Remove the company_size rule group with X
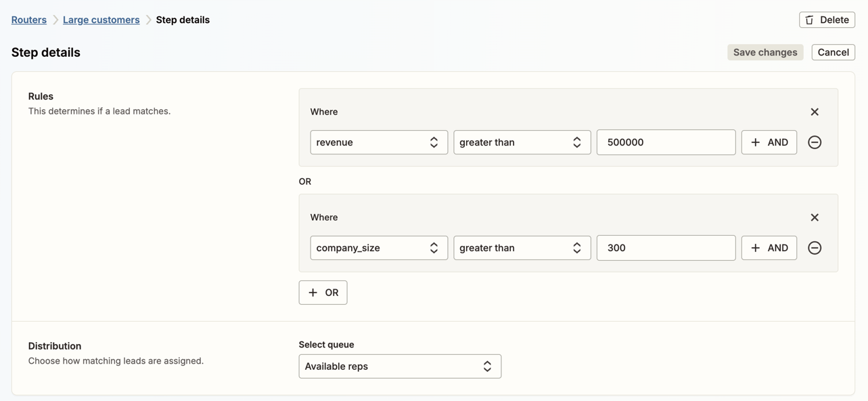Viewport: 868px width, 401px height. (814, 217)
